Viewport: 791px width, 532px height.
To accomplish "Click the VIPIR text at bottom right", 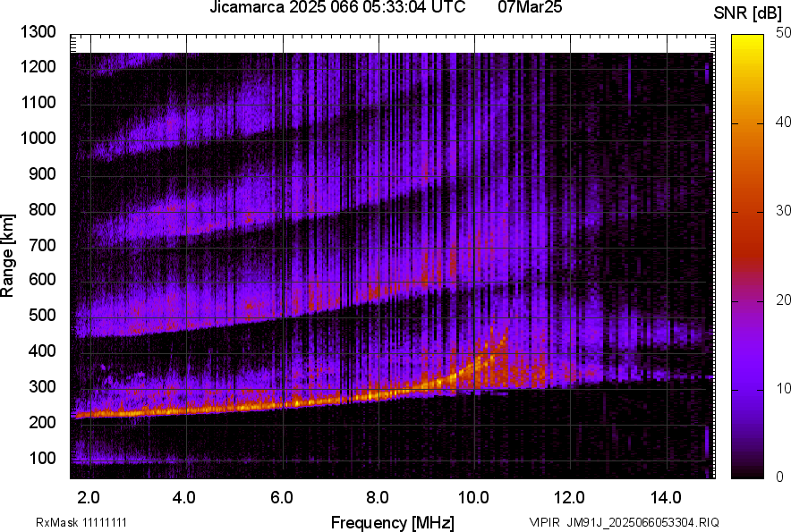I will pyautogui.click(x=544, y=522).
